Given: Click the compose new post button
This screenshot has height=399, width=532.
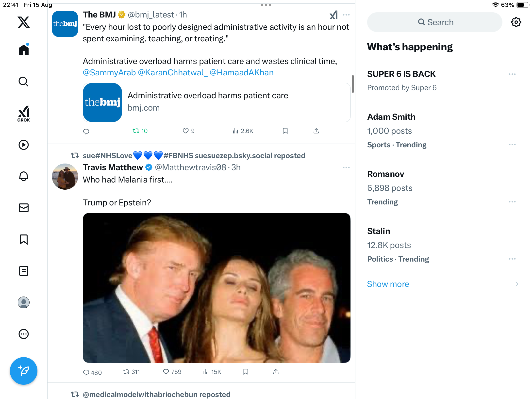Looking at the screenshot, I should coord(24,371).
